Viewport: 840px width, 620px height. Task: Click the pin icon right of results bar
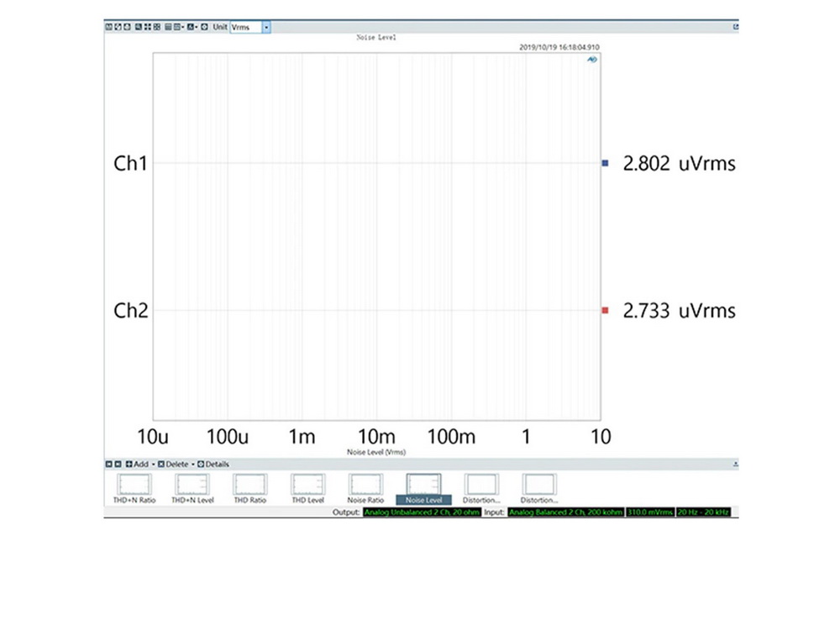(x=735, y=465)
